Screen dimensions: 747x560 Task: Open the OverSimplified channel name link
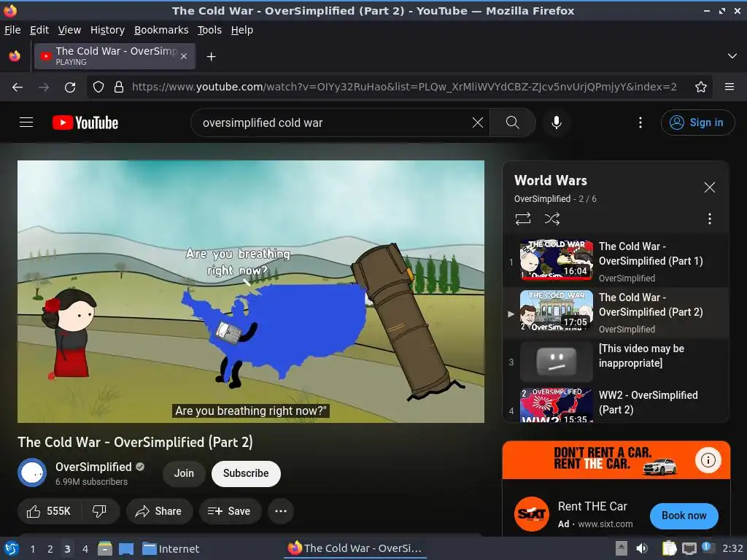tap(93, 467)
